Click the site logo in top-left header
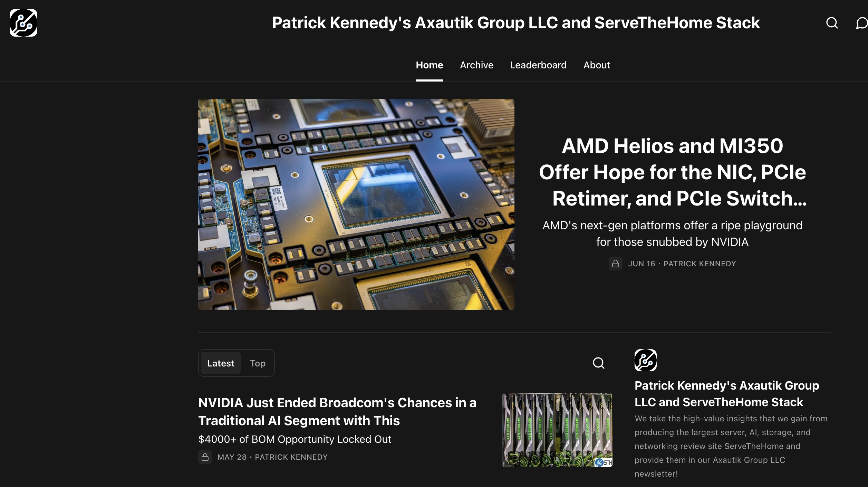 pos(23,23)
